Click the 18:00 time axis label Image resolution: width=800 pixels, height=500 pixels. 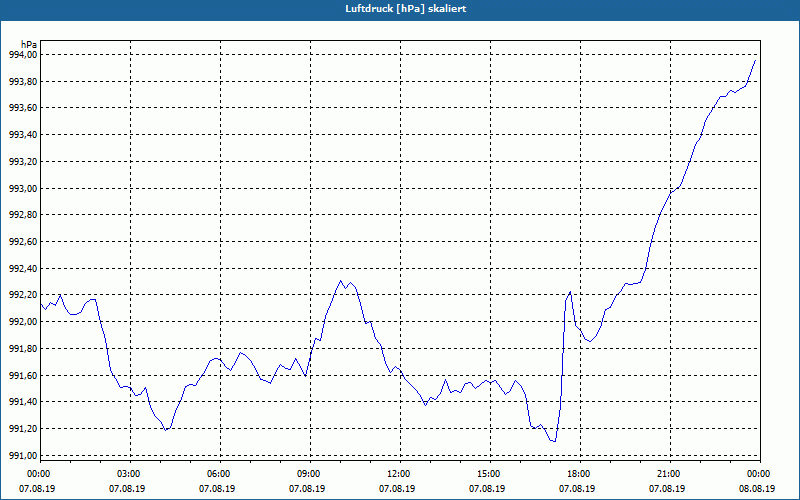[x=581, y=474]
